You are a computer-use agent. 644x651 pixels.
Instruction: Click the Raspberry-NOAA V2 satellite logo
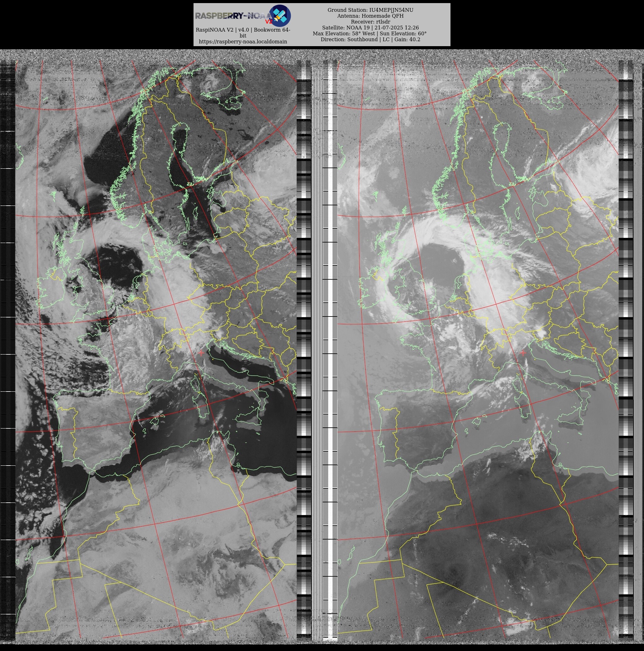pos(280,15)
